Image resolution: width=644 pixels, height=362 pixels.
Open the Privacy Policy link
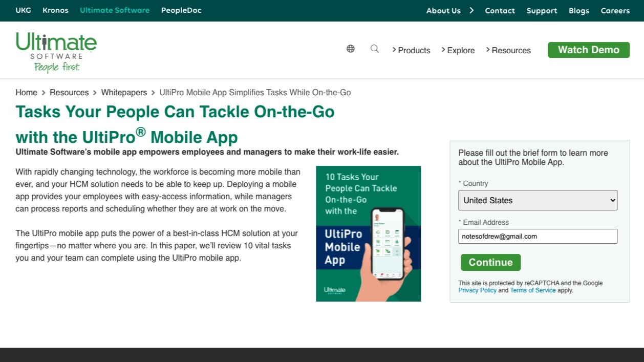point(477,290)
